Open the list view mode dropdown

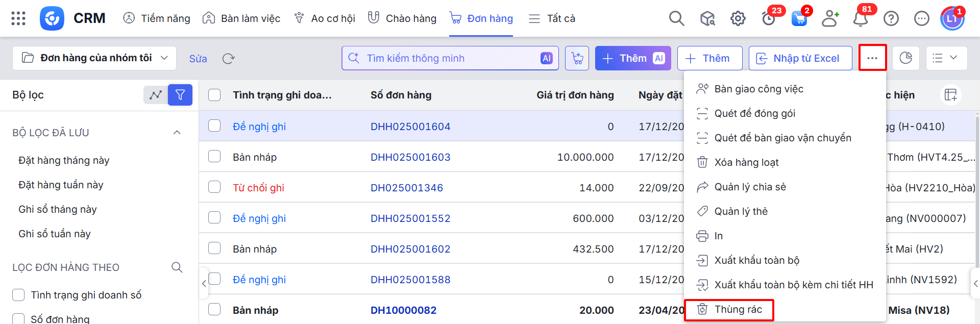pos(946,58)
